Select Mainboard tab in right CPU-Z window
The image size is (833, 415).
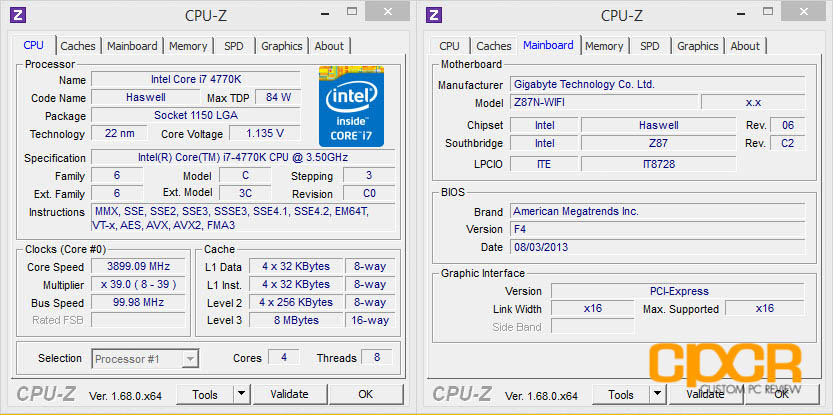[548, 45]
